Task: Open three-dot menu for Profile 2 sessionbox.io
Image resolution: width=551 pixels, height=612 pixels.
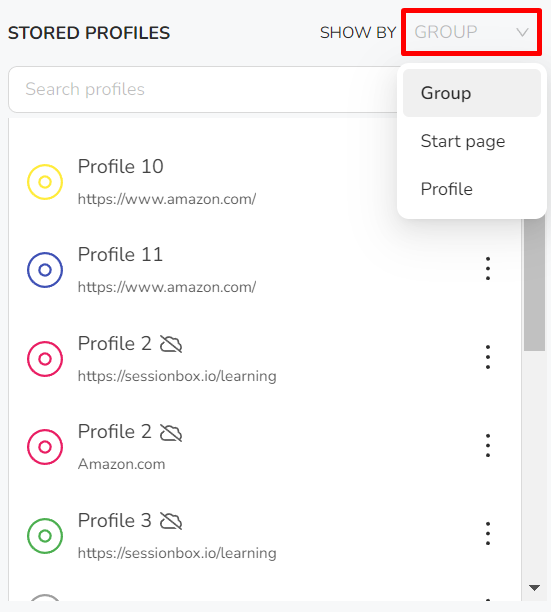Action: click(x=488, y=357)
